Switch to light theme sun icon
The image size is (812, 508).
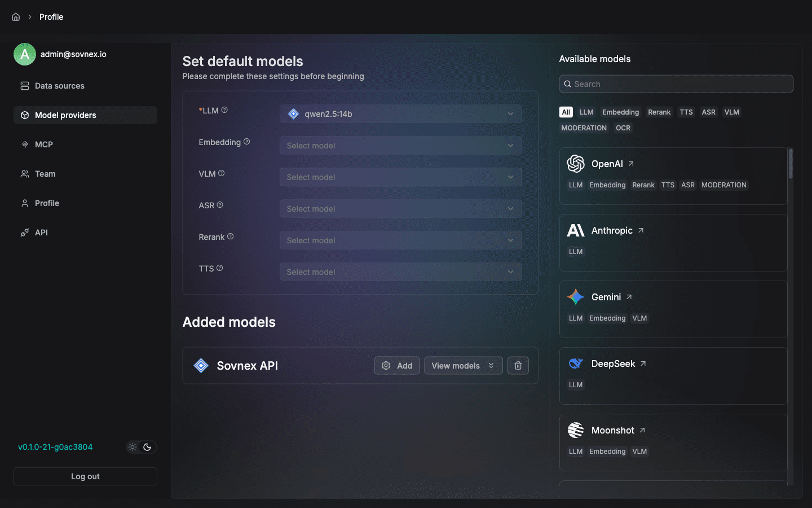(133, 447)
